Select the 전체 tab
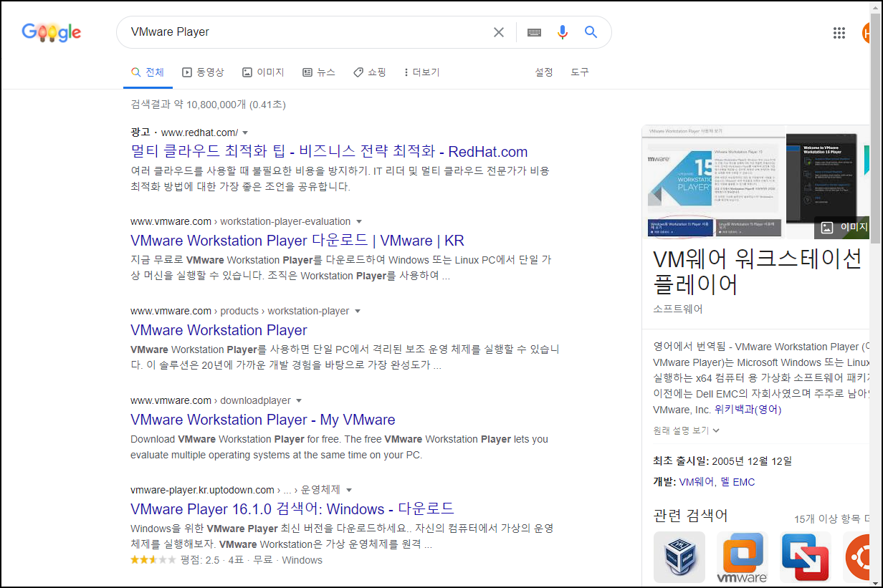This screenshot has height=588, width=883. click(147, 72)
